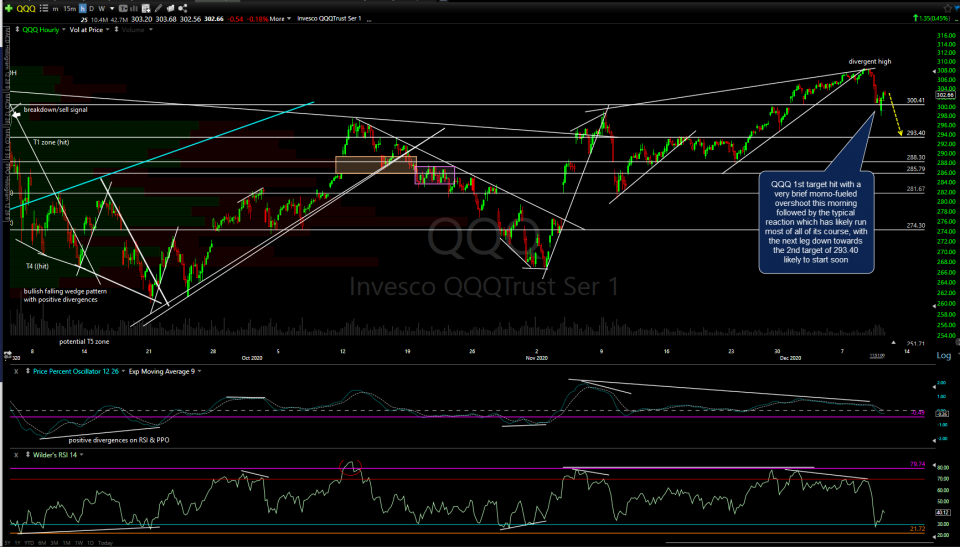This screenshot has height=547, width=960.
Task: Switch to the Weekly W timeframe
Action: [102, 9]
